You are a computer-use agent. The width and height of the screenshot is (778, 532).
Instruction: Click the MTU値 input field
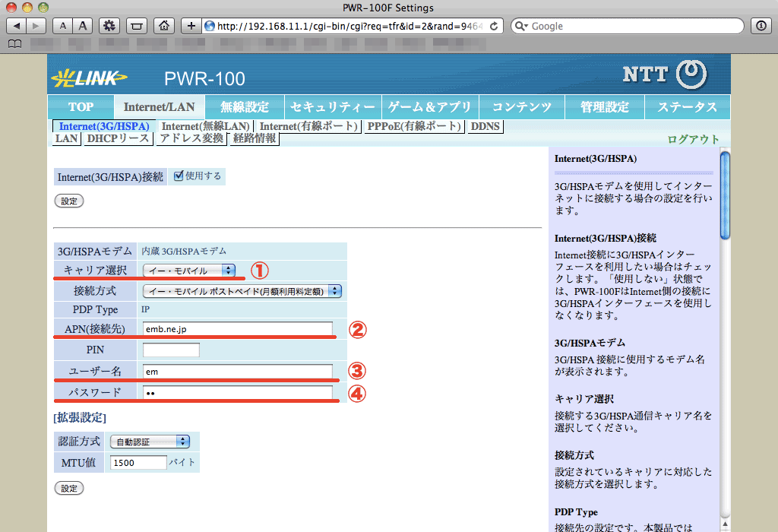click(x=138, y=463)
